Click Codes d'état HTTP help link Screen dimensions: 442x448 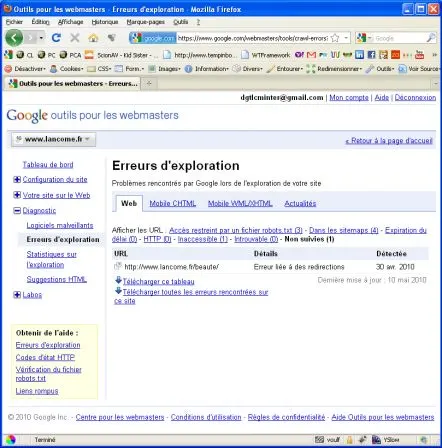(x=45, y=357)
